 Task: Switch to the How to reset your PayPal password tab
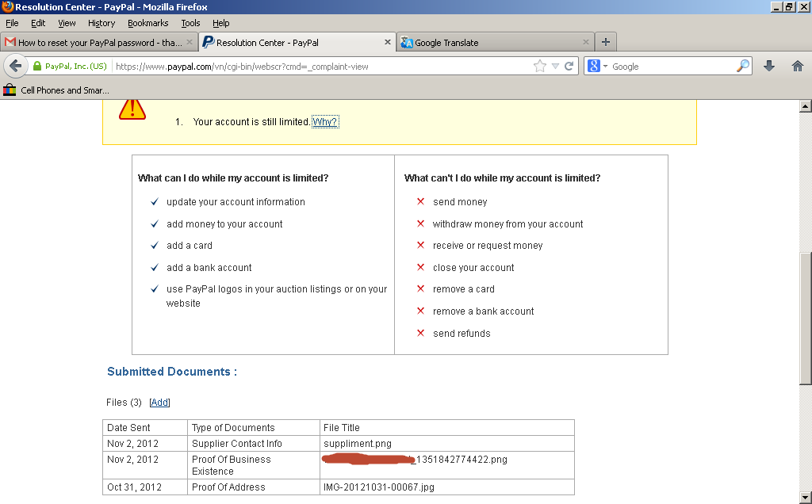coord(99,43)
